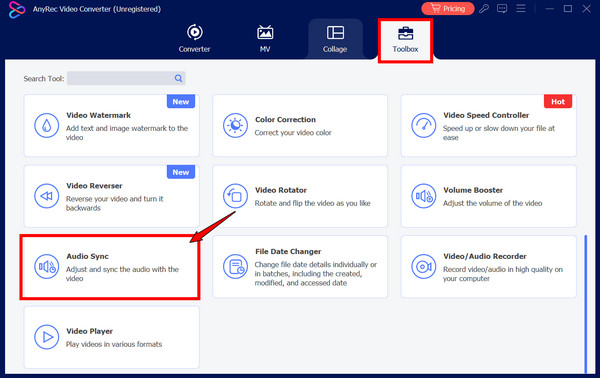Screen dimensions: 600x378
Task: Open the feedback message icon
Action: [502, 8]
